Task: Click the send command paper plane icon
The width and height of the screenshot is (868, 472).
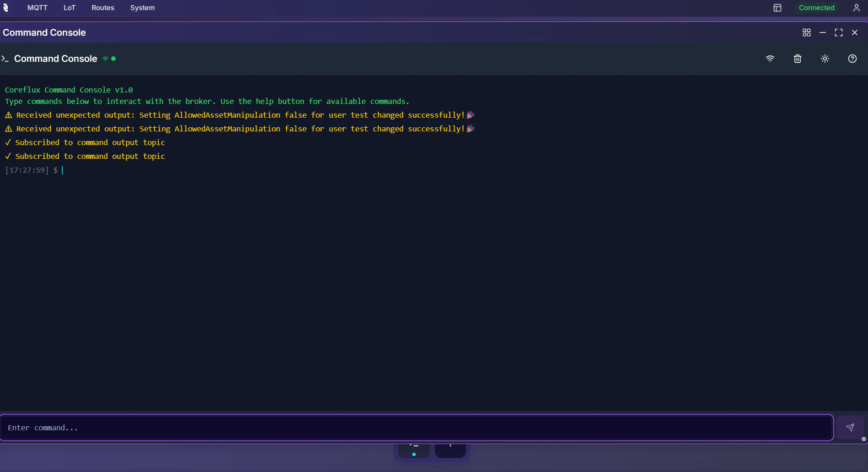Action: (850, 428)
